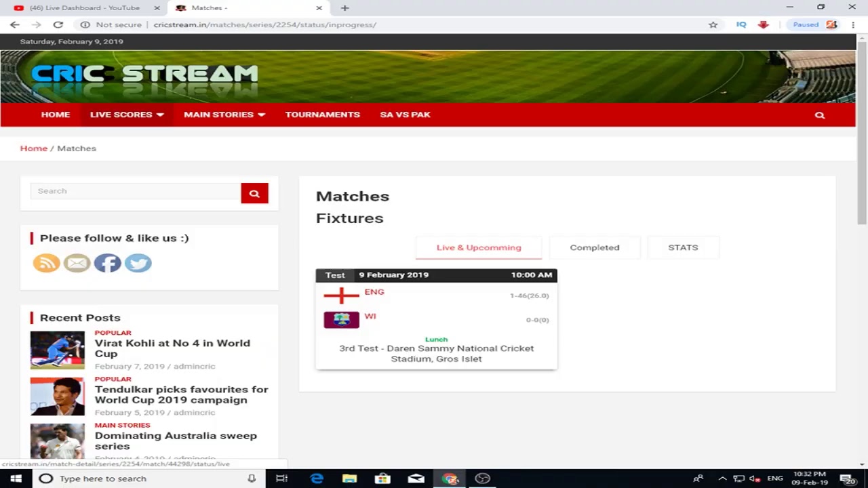This screenshot has height=488, width=868.
Task: Click the Tendulkar post thumbnail
Action: [x=58, y=396]
